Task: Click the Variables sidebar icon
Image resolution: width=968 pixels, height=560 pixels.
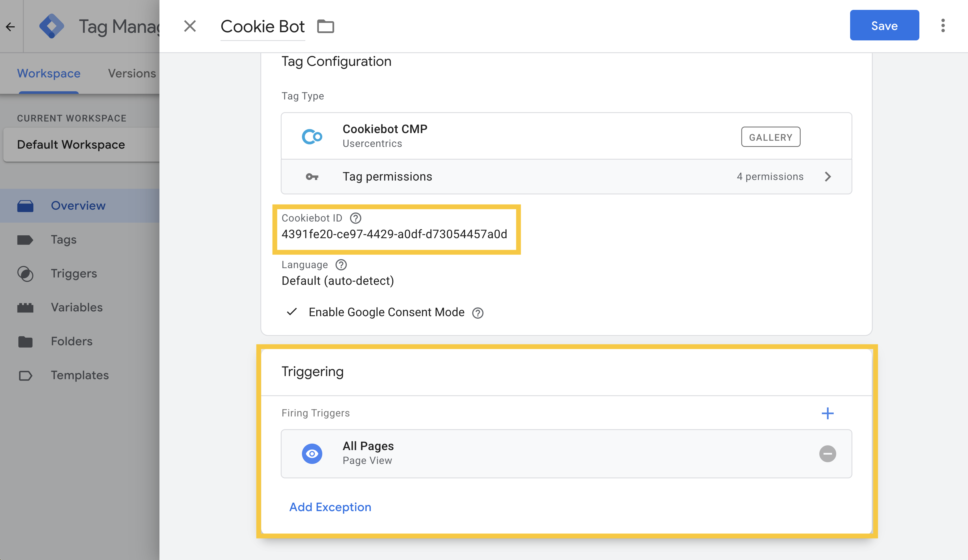Action: [25, 307]
